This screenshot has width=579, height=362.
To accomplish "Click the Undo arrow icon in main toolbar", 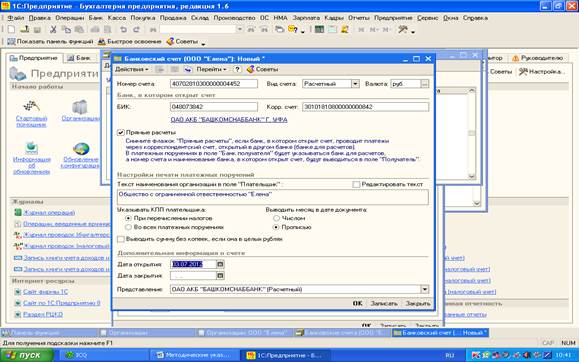I will (123, 29).
